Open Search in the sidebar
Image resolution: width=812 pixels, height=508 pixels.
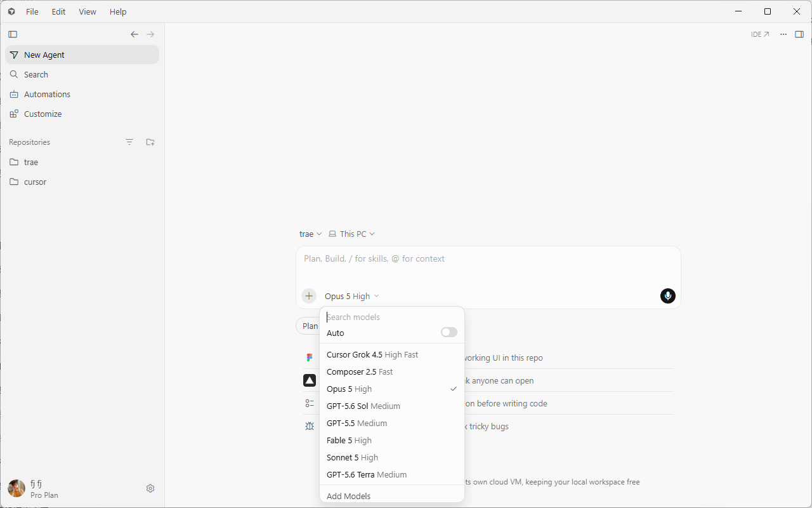pos(82,74)
